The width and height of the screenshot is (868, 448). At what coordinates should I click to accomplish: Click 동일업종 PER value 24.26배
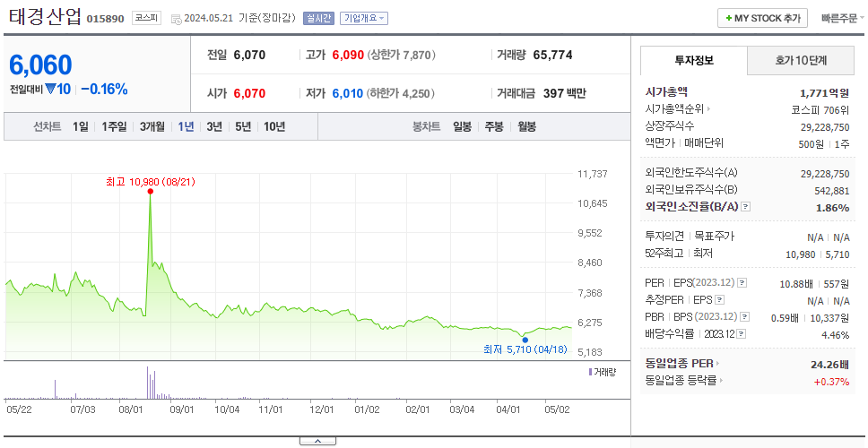click(x=829, y=365)
